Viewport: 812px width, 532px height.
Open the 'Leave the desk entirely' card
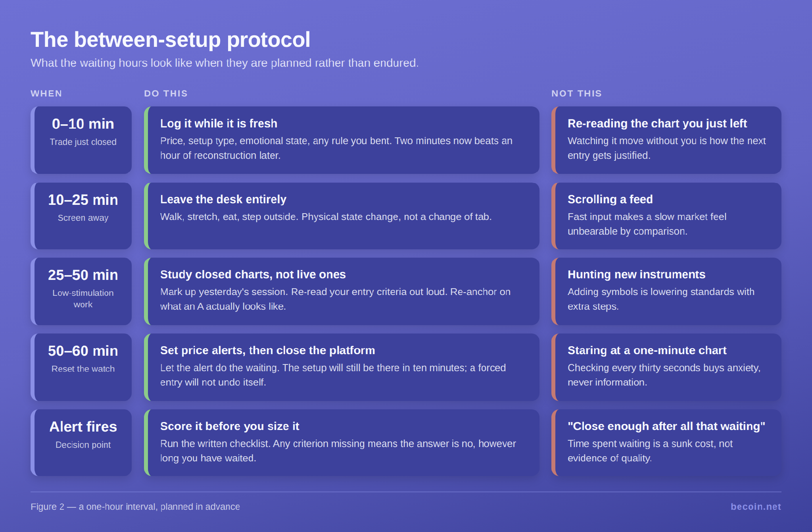tap(342, 216)
